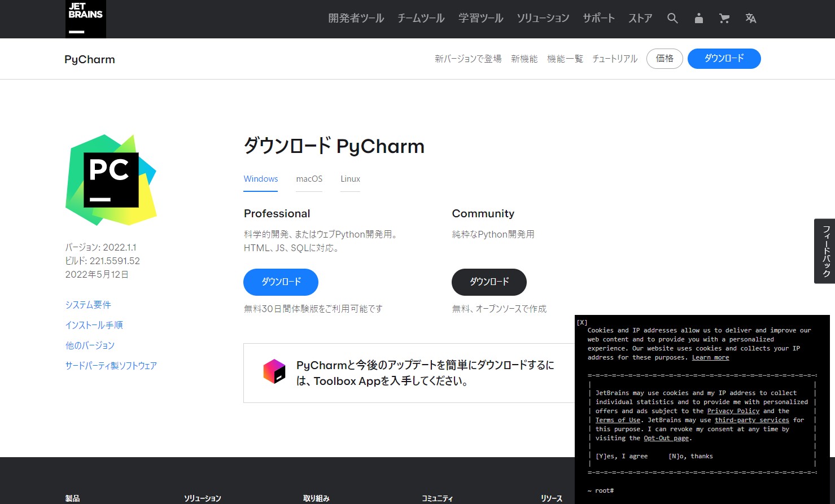Select the Windows tab

(261, 179)
